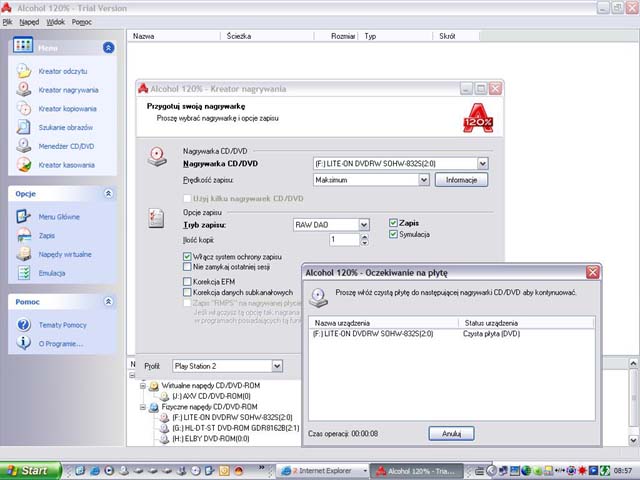640x480 pixels.
Task: Click Status urządzenia column header
Action: (527, 323)
